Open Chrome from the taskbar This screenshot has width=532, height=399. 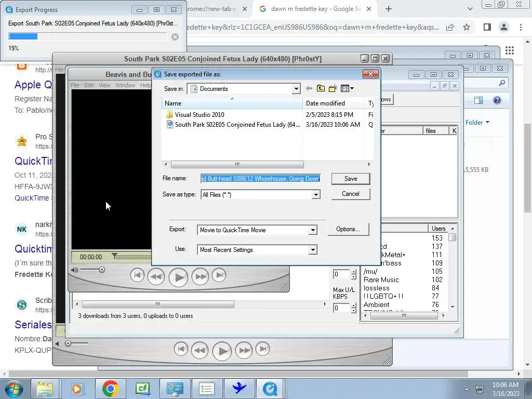(110, 389)
